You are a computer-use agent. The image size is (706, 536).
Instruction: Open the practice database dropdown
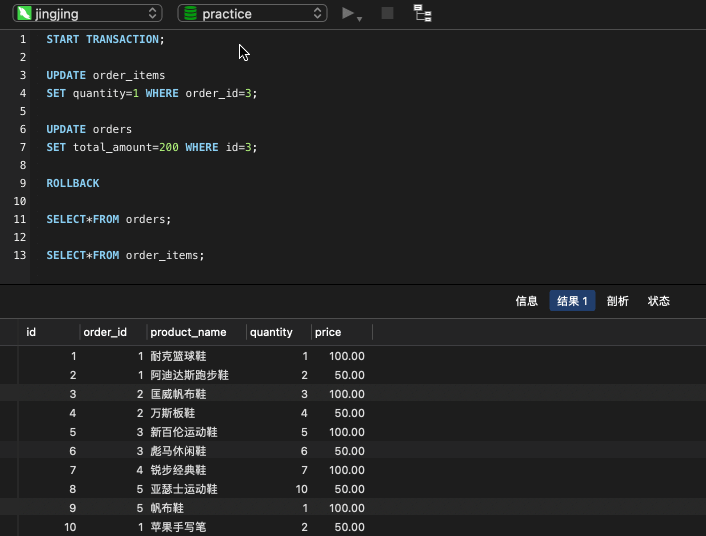pos(252,14)
